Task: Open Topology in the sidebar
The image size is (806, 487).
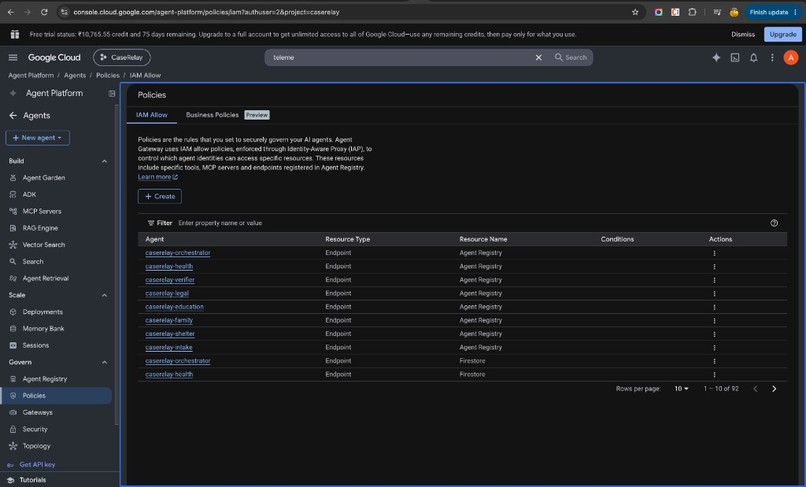Action: pos(36,446)
